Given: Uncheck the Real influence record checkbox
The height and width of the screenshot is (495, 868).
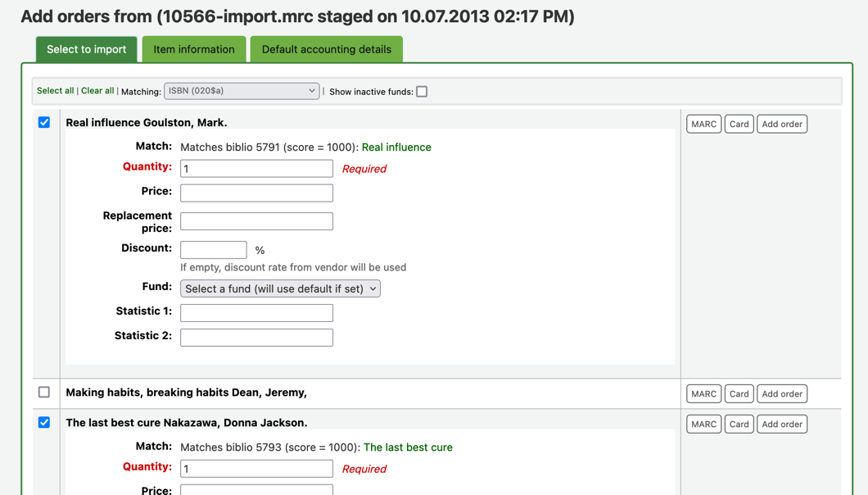Looking at the screenshot, I should (44, 122).
